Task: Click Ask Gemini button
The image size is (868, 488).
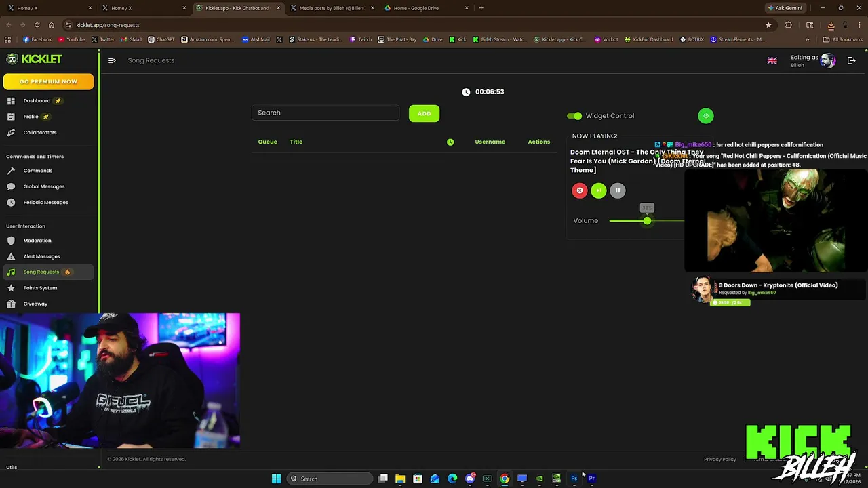Action: 785,8
